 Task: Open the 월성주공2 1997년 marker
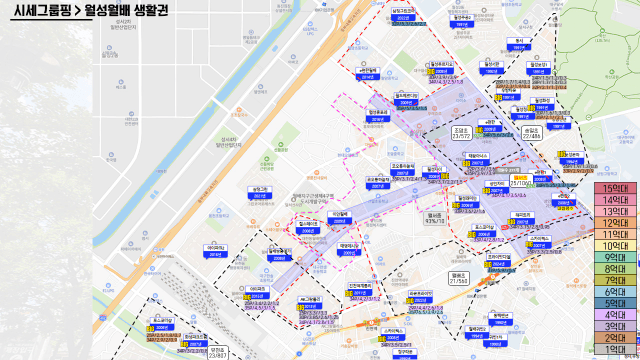pos(462,21)
